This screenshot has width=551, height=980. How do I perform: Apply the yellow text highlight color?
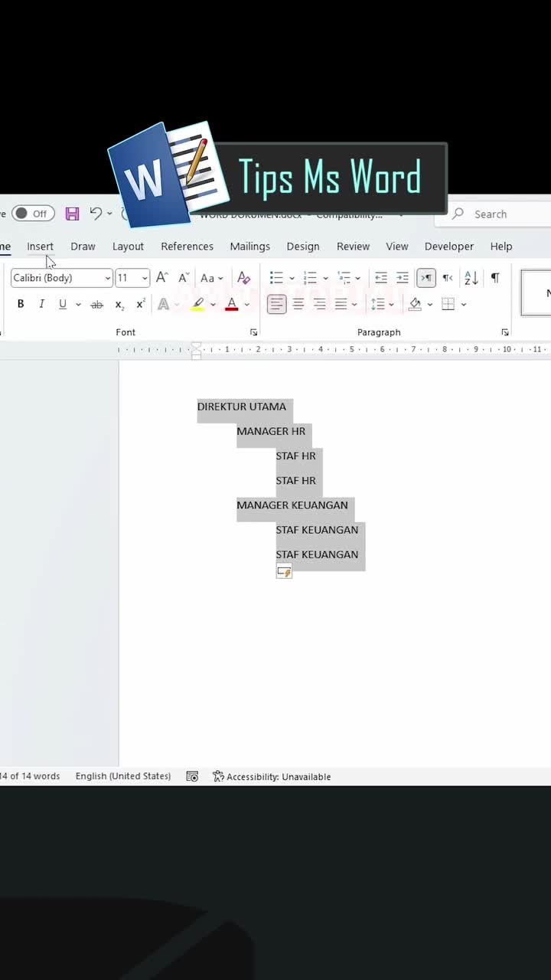click(198, 304)
